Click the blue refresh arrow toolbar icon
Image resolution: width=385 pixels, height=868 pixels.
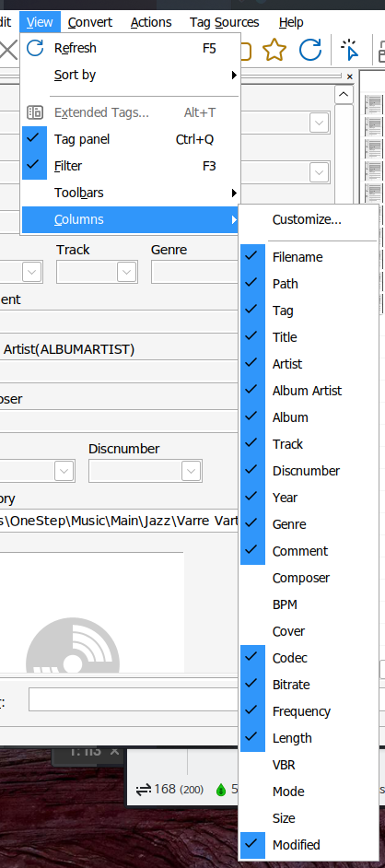(310, 51)
